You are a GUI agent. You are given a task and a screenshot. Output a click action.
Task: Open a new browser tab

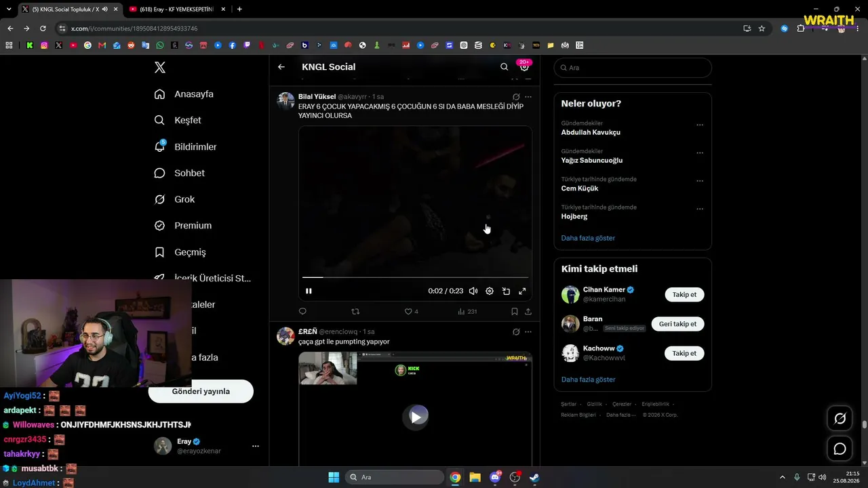[x=239, y=9]
